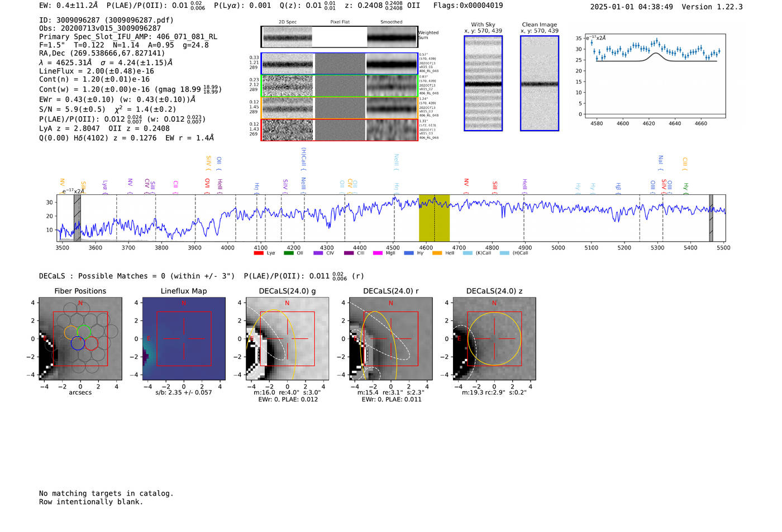Click the green OII legend swatch
The width and height of the screenshot is (782, 532).
tap(288, 253)
